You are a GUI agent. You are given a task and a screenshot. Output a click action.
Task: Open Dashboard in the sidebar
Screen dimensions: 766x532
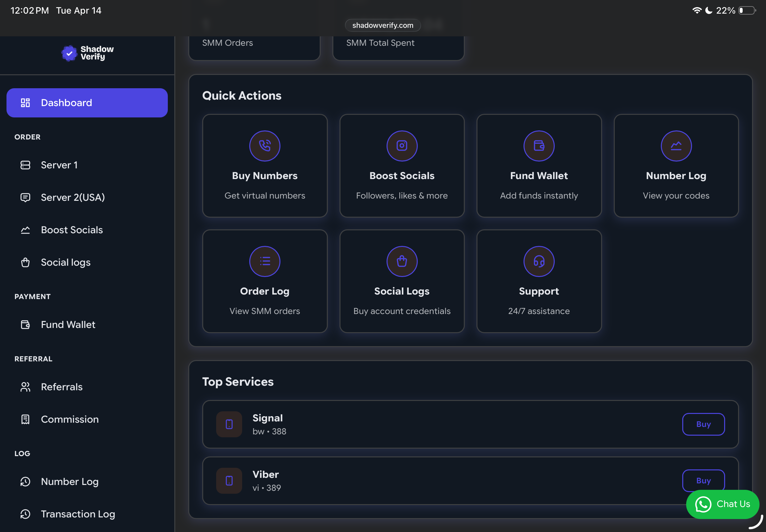[87, 103]
